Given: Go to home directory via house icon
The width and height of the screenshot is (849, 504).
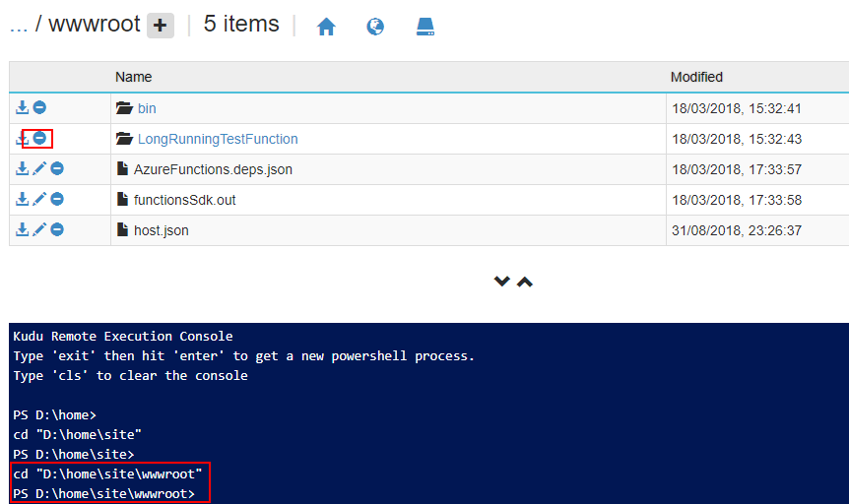Looking at the screenshot, I should 326,27.
